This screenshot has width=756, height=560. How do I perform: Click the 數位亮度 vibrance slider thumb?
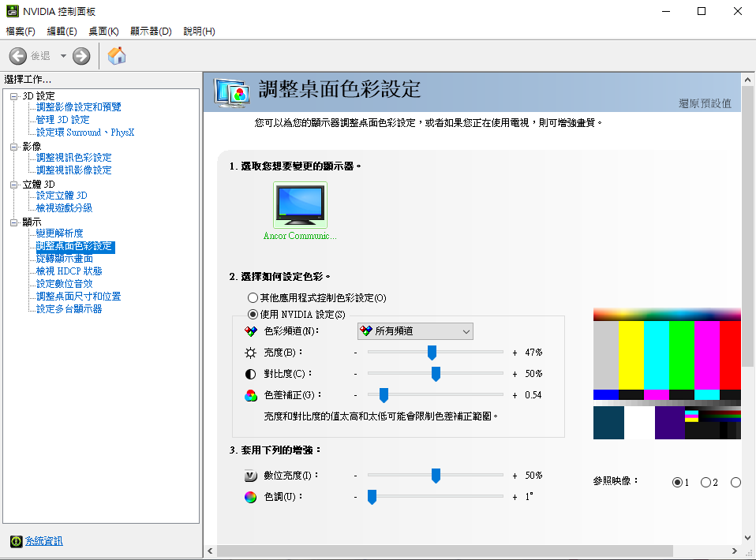point(436,476)
